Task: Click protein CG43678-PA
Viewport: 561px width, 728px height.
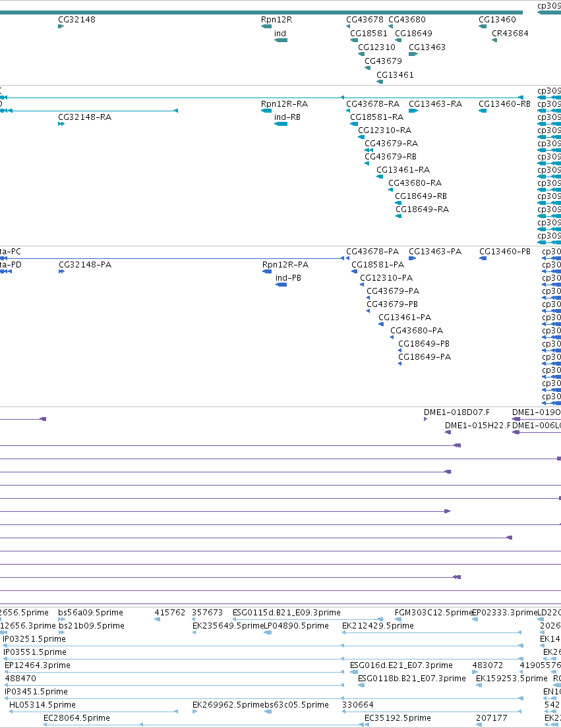Action: coord(372,252)
